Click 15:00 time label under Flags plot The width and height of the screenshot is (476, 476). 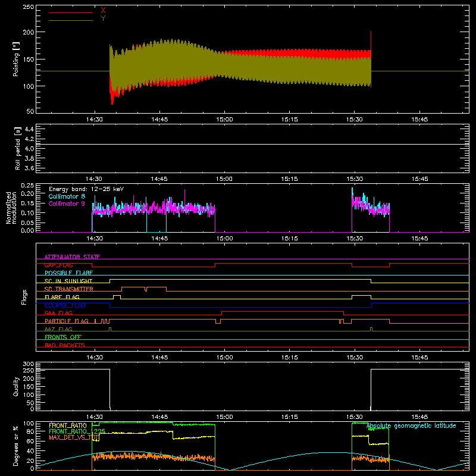pyautogui.click(x=225, y=358)
